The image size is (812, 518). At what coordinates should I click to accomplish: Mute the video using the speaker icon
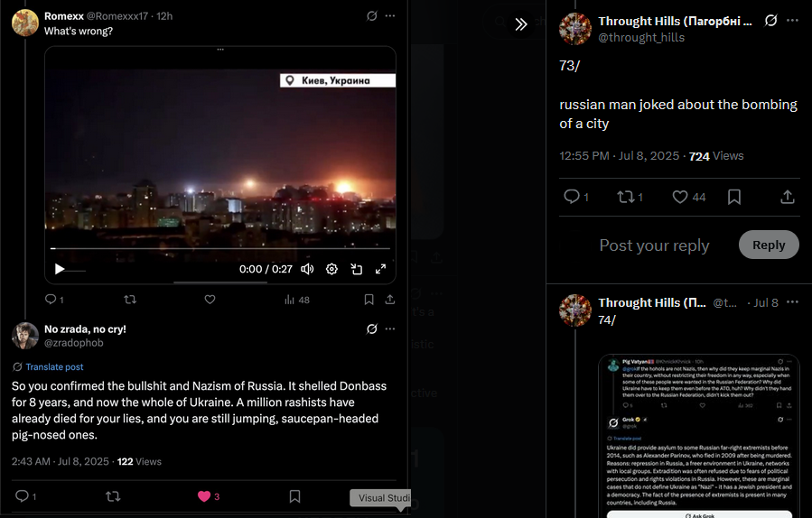point(307,269)
